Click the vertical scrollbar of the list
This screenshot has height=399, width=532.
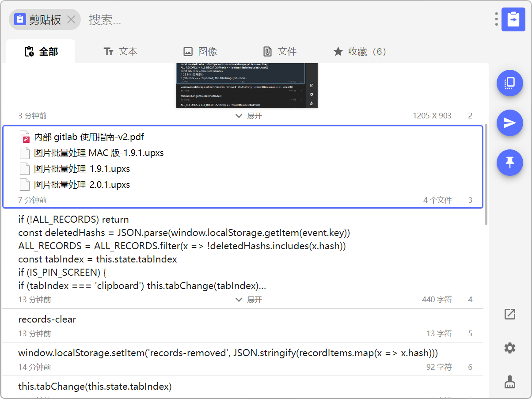486,174
